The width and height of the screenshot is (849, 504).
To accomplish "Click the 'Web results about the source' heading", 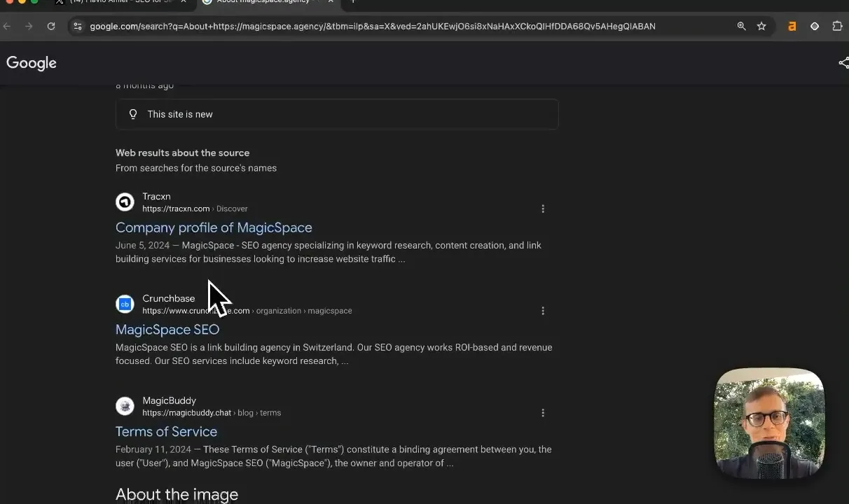I will click(x=182, y=153).
